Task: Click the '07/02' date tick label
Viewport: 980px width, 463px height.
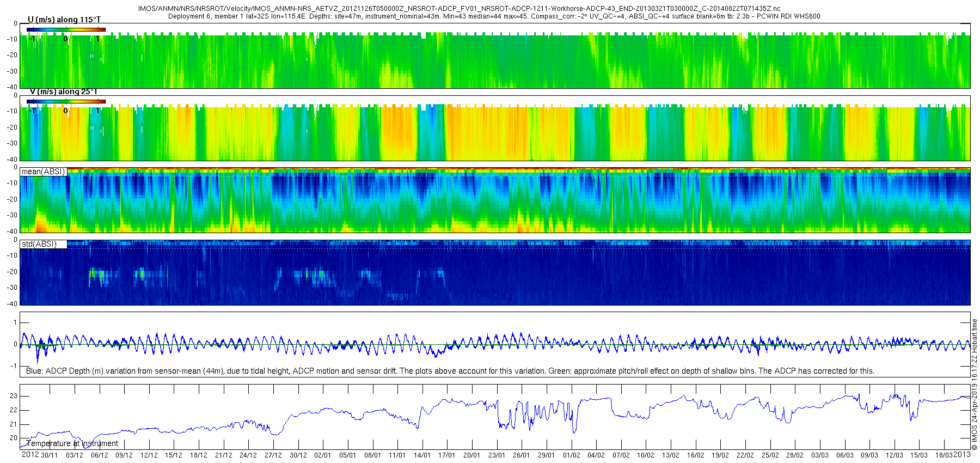Action: [x=621, y=455]
